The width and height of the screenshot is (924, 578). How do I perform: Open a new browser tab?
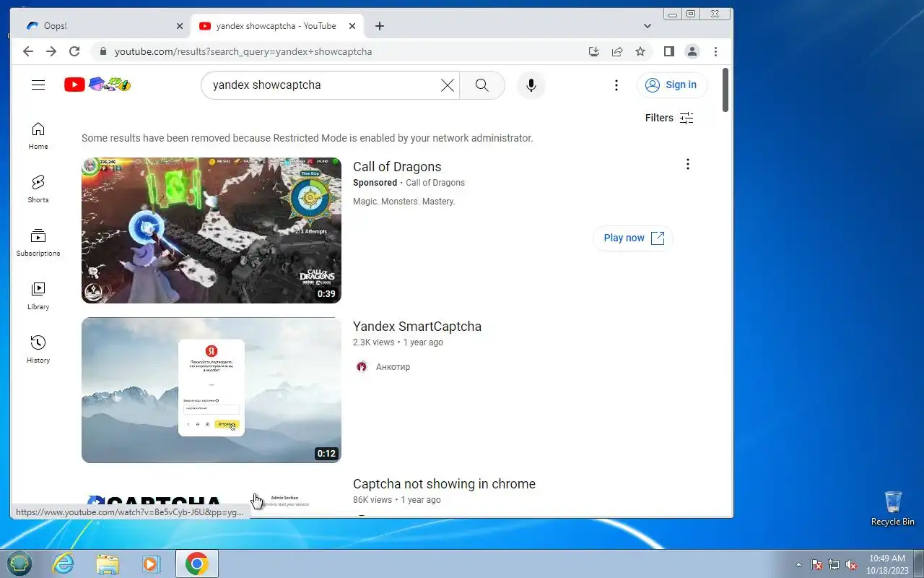380,26
